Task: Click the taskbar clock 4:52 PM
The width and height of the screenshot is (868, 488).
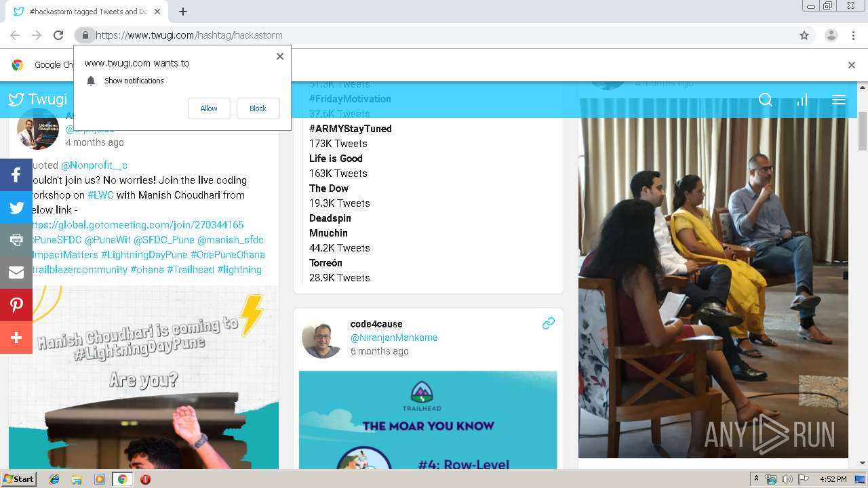Action: (833, 479)
